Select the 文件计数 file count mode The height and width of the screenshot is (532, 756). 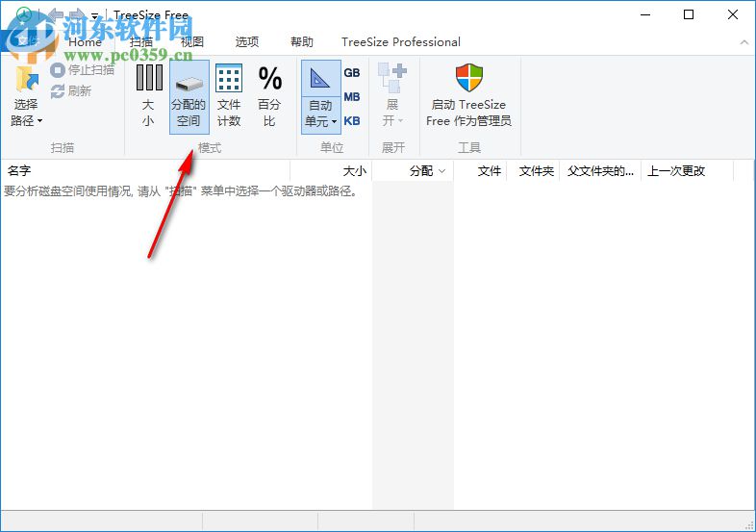pos(229,96)
